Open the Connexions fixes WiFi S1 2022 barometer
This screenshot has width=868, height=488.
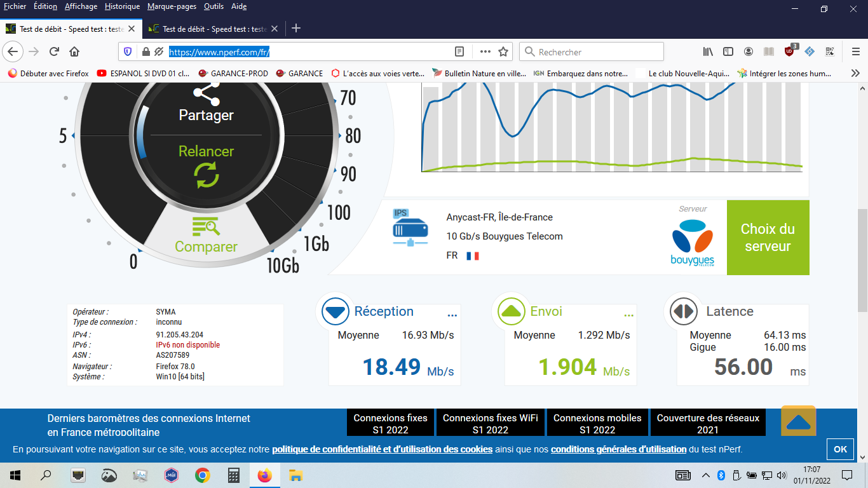point(490,423)
